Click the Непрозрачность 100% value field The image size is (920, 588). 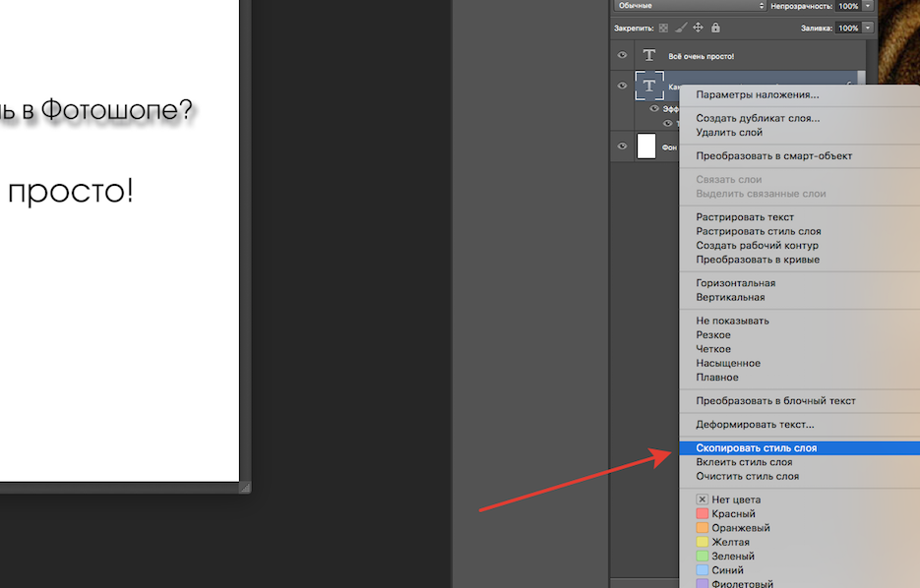pos(848,6)
